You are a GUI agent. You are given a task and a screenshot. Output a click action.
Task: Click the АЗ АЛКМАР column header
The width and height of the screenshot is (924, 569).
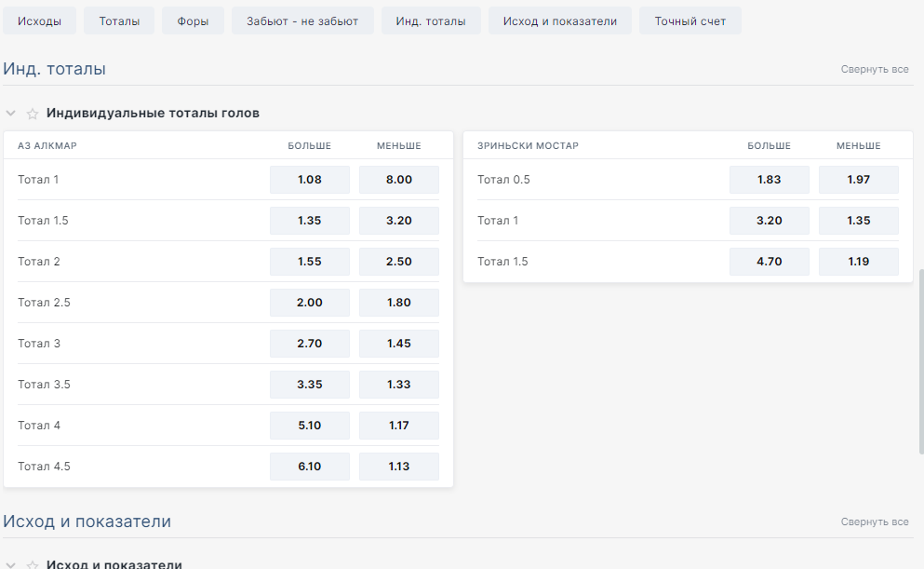(47, 145)
